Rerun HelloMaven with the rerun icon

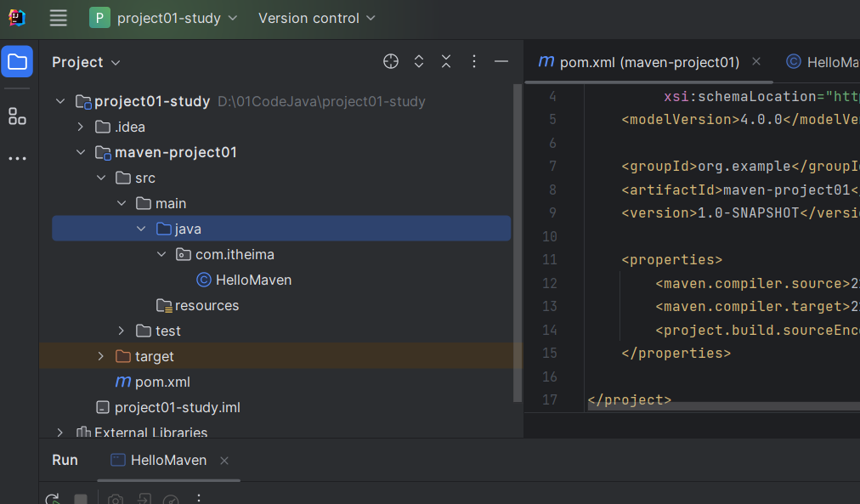52,499
